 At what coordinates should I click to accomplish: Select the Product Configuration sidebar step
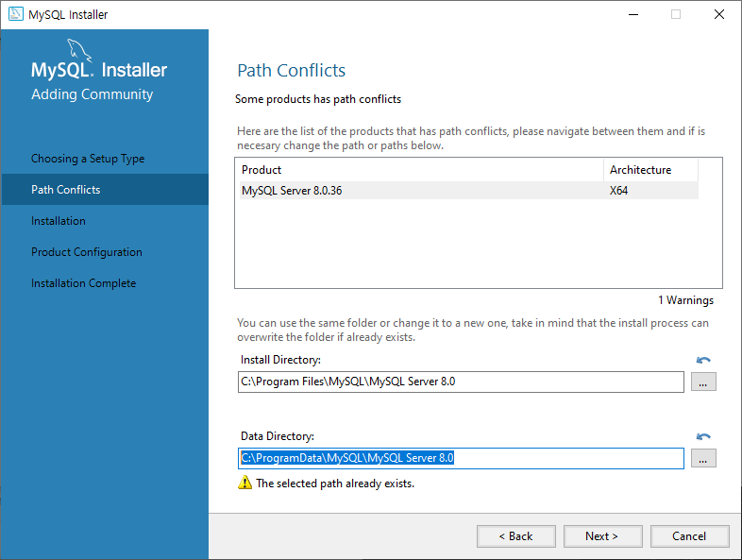pos(87,252)
